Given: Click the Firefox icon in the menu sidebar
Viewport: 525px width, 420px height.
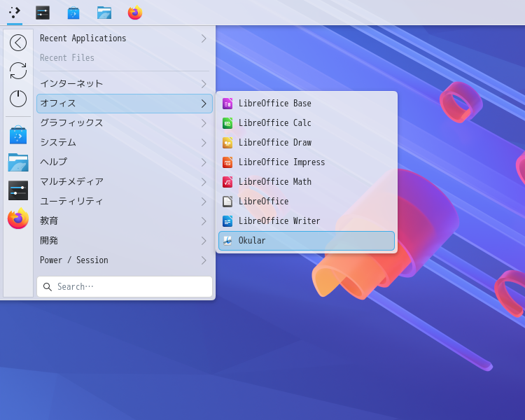Looking at the screenshot, I should pyautogui.click(x=18, y=218).
